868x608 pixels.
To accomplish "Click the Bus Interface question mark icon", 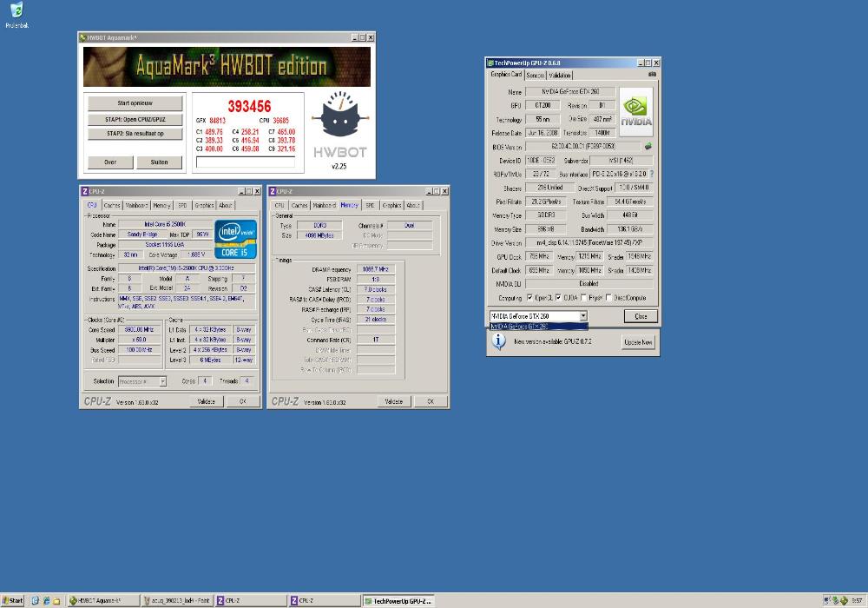I will tap(652, 174).
